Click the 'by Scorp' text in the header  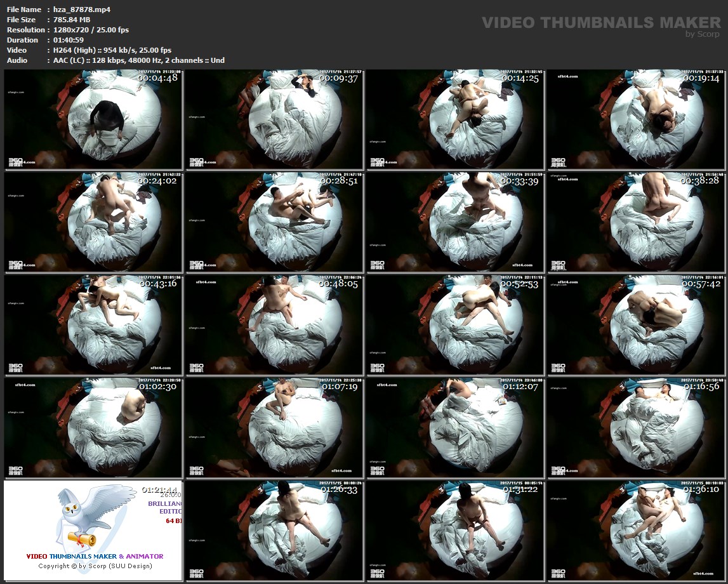(x=702, y=35)
